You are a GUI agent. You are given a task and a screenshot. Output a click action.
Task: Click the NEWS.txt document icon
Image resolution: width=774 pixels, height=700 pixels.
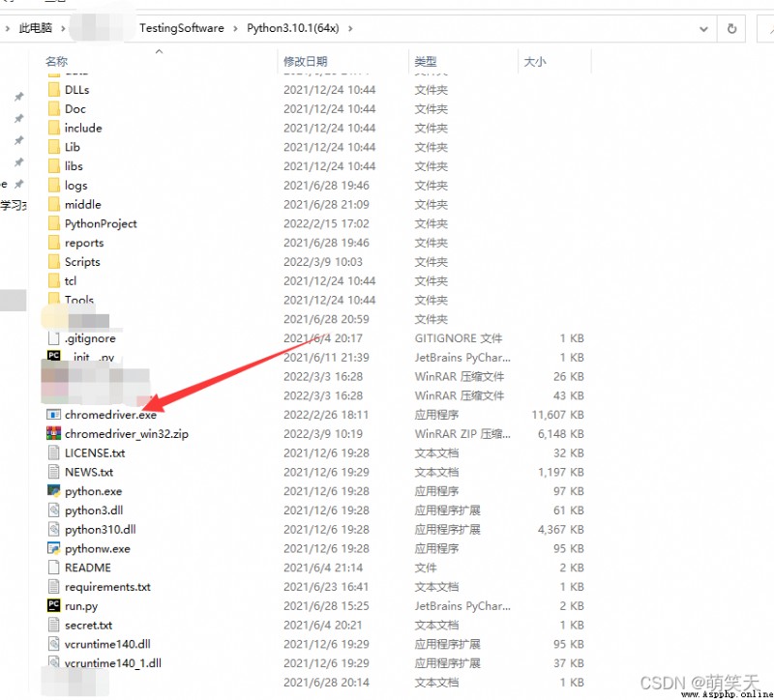[54, 472]
